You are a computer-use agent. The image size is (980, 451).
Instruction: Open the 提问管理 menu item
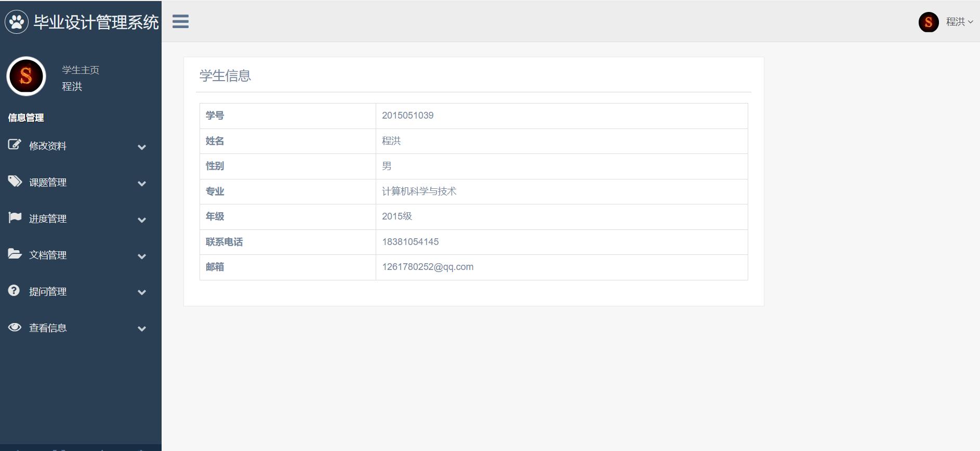(x=48, y=292)
